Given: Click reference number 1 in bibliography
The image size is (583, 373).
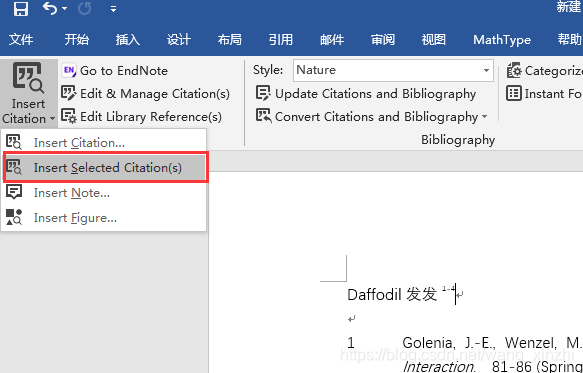Looking at the screenshot, I should point(351,343).
